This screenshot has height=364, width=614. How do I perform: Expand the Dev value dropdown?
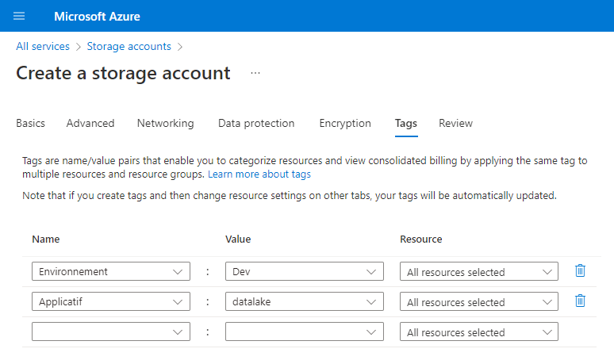(x=305, y=271)
